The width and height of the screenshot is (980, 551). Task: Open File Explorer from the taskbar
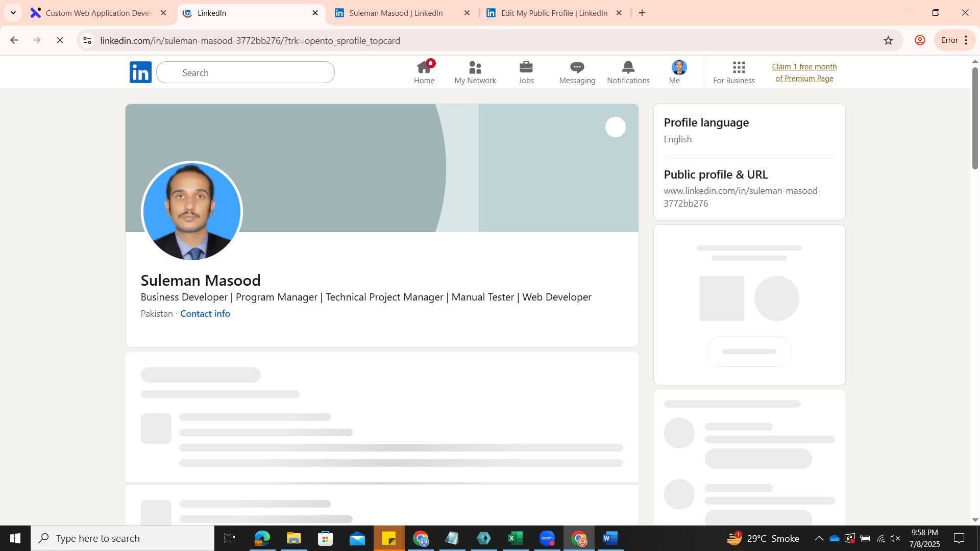click(x=293, y=538)
